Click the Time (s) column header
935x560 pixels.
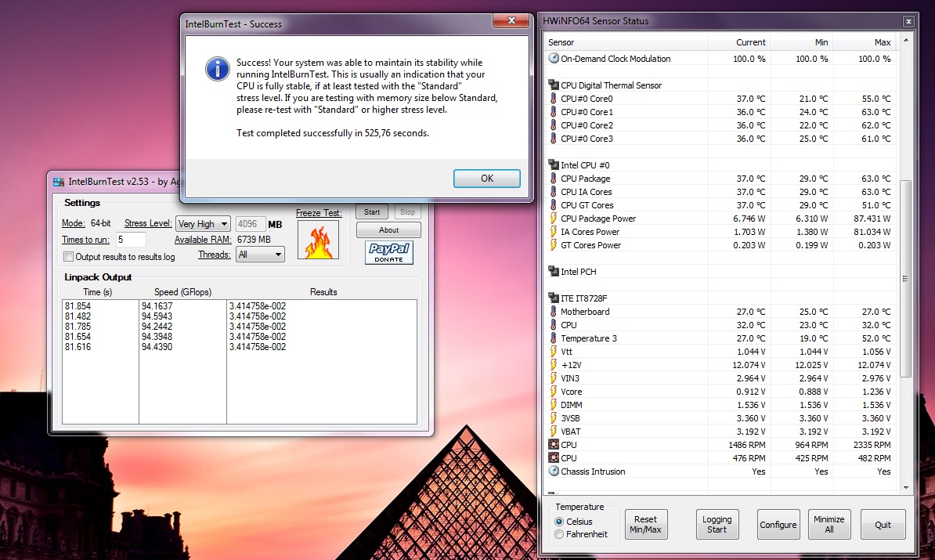pyautogui.click(x=98, y=292)
